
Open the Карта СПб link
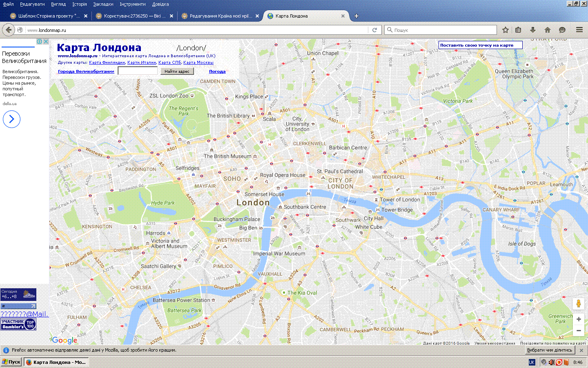(169, 63)
